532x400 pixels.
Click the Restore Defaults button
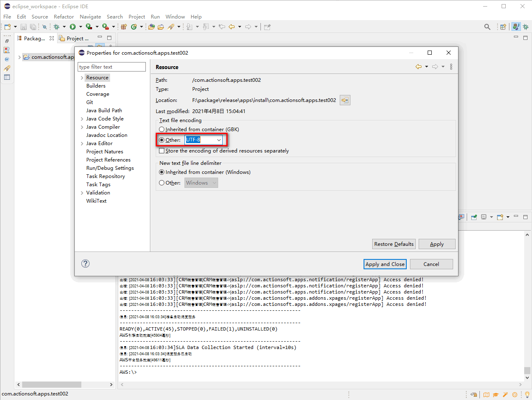(x=394, y=244)
